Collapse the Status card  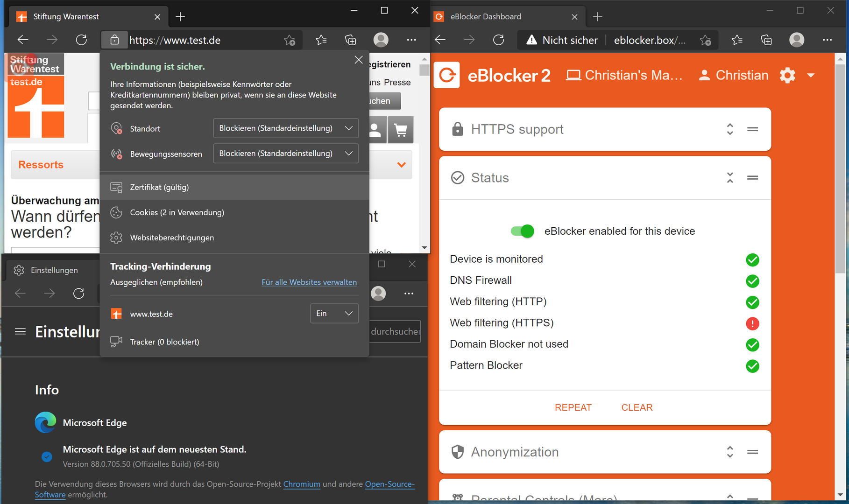(730, 178)
